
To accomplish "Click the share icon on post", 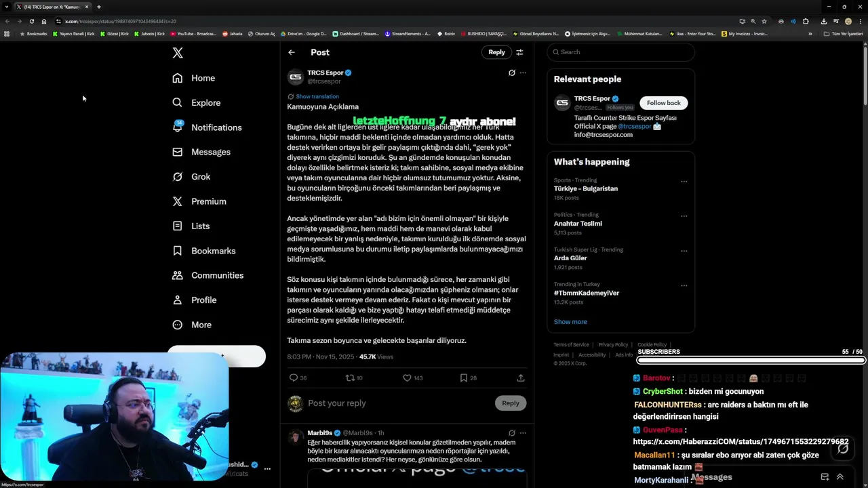I will click(x=521, y=378).
